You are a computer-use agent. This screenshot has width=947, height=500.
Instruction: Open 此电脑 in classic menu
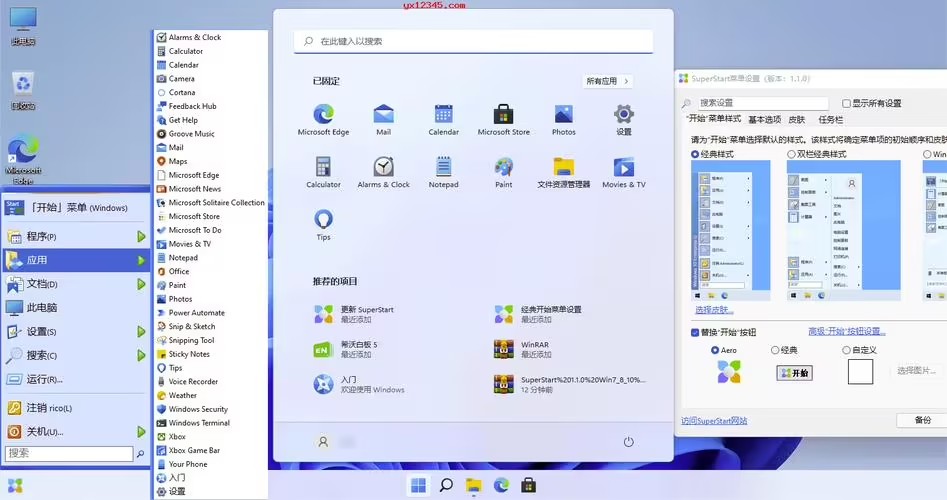click(76, 307)
